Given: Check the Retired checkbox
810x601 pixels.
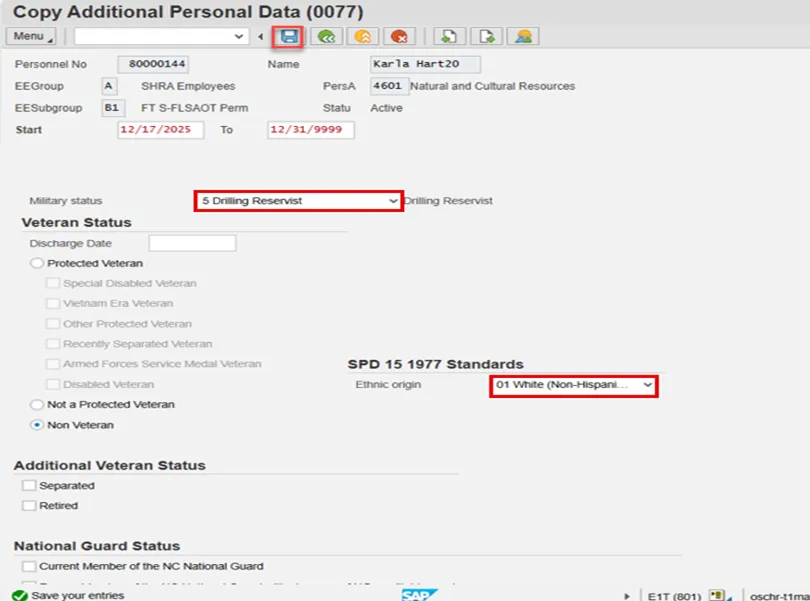Looking at the screenshot, I should (x=29, y=505).
